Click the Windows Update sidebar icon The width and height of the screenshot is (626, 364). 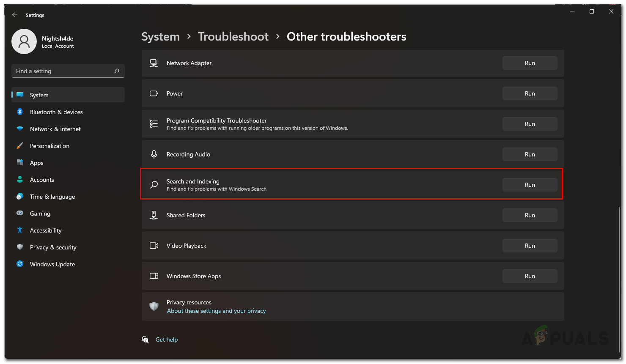pyautogui.click(x=20, y=264)
